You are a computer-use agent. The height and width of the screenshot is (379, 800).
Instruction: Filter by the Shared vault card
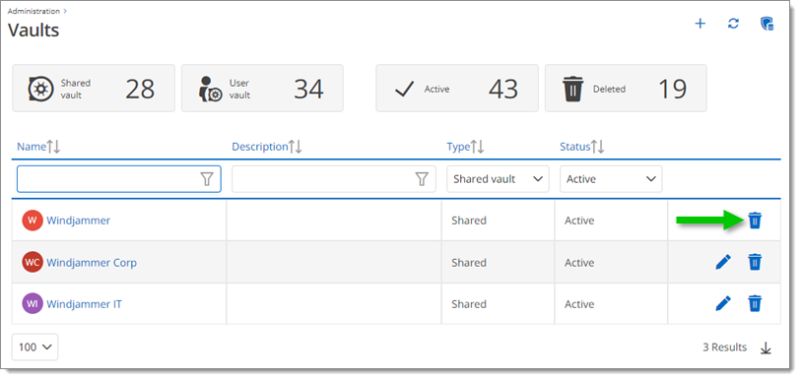(x=93, y=88)
